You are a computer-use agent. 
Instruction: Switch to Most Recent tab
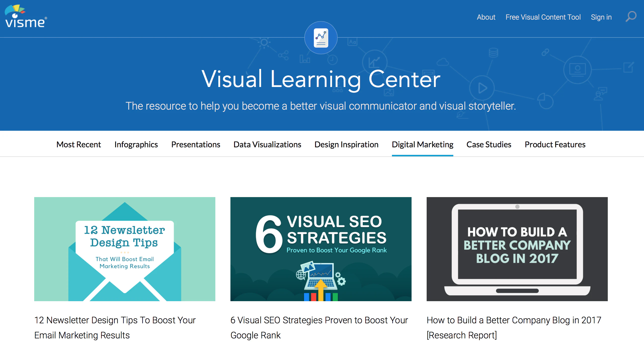[x=78, y=145]
